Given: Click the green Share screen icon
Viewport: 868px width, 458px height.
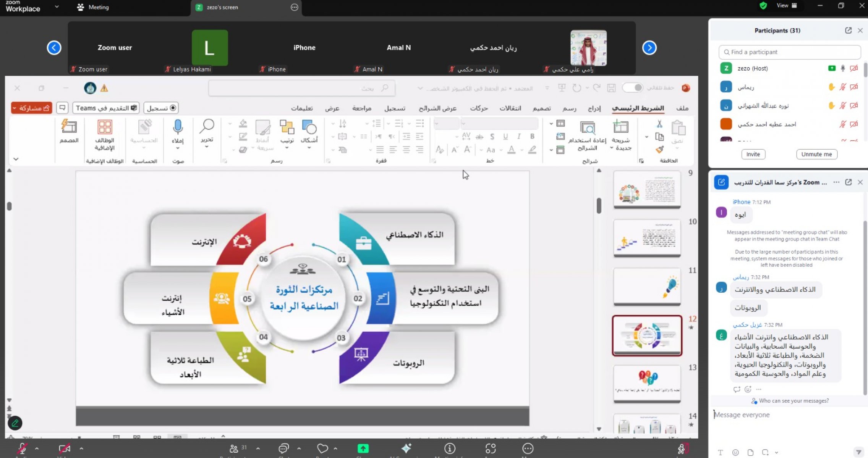Looking at the screenshot, I should click(363, 448).
